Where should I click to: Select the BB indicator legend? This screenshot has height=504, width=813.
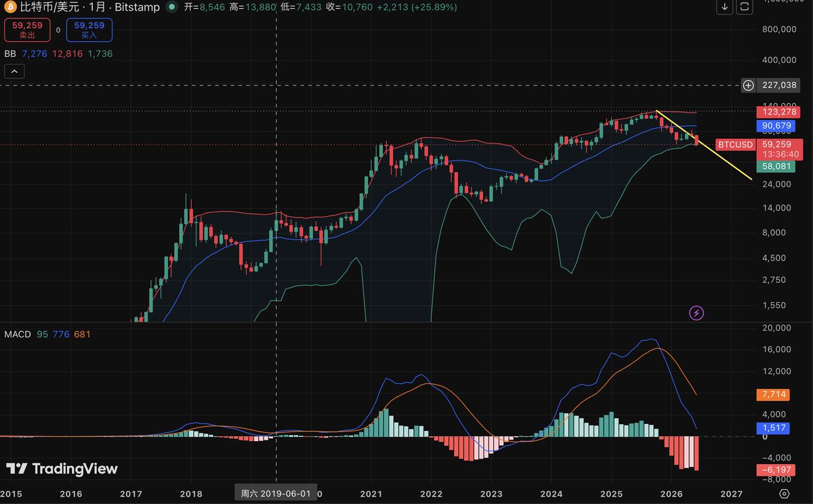(x=10, y=54)
